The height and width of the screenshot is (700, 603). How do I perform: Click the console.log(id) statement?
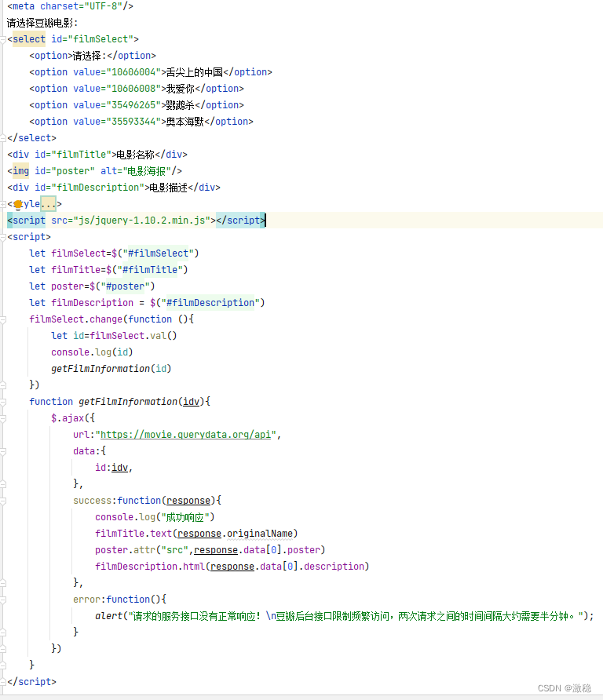pyautogui.click(x=92, y=352)
